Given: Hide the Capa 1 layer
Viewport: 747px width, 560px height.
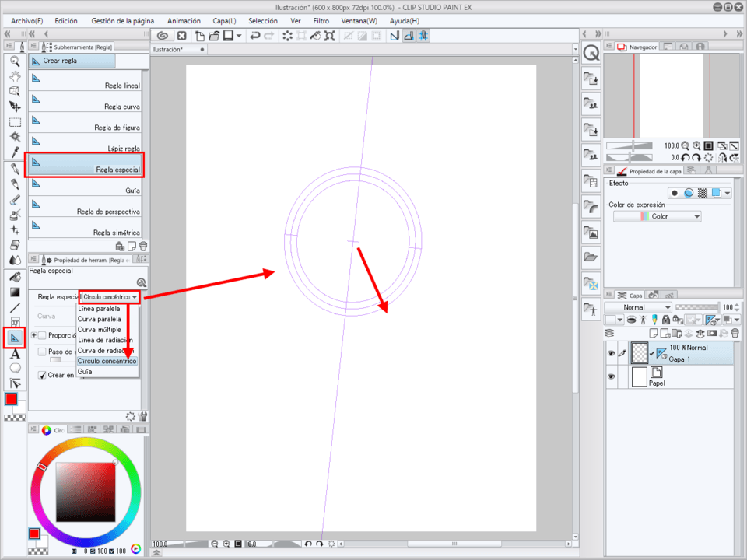Looking at the screenshot, I should pyautogui.click(x=611, y=353).
